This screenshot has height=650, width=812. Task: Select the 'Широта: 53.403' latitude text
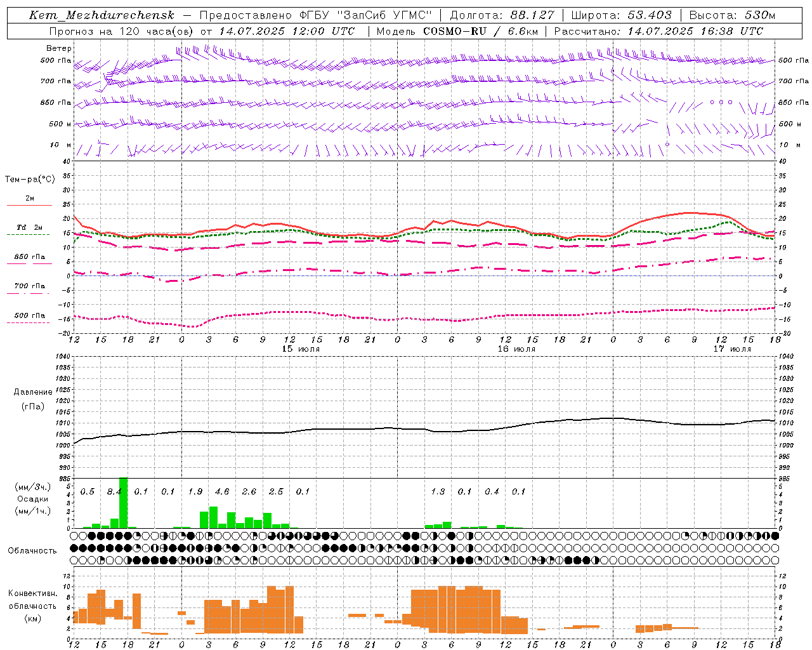(x=621, y=15)
